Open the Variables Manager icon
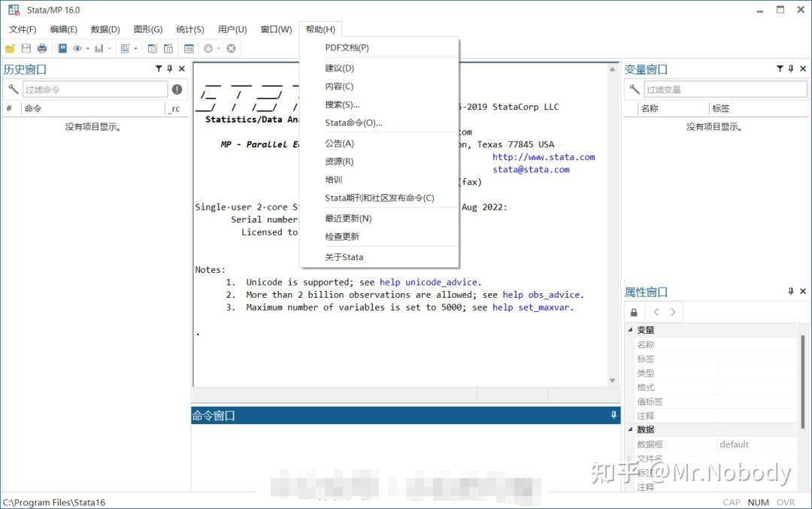The image size is (812, 509). click(x=189, y=49)
